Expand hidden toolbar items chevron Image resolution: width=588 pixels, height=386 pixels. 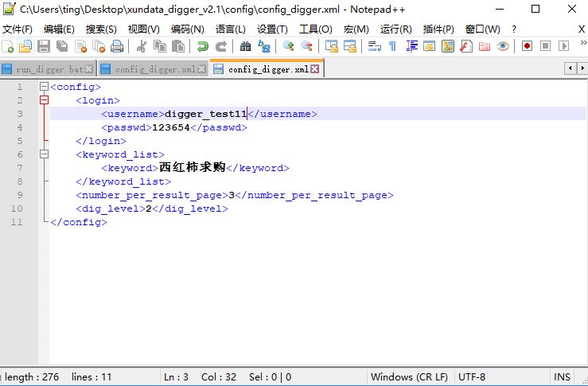(x=583, y=43)
